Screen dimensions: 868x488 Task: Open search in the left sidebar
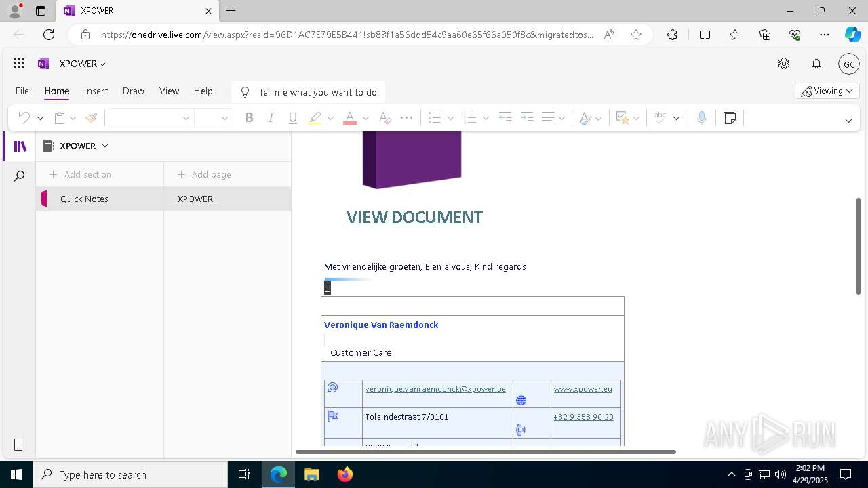[19, 176]
